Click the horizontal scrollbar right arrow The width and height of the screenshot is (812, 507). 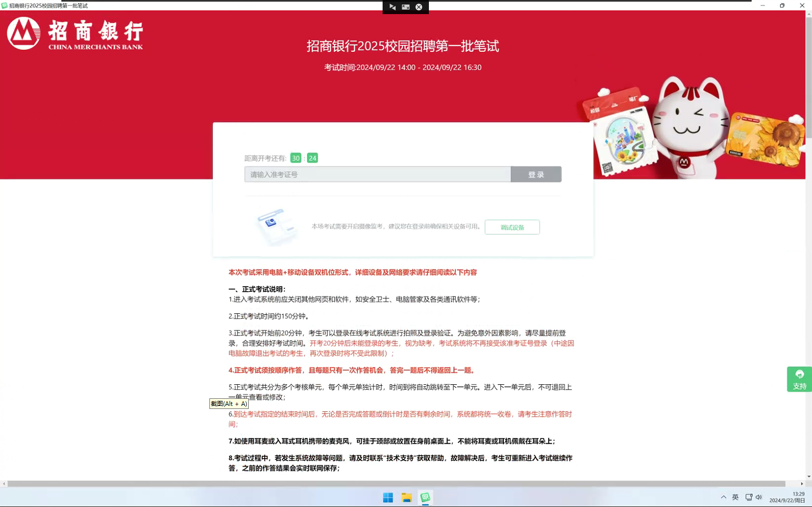tap(802, 484)
